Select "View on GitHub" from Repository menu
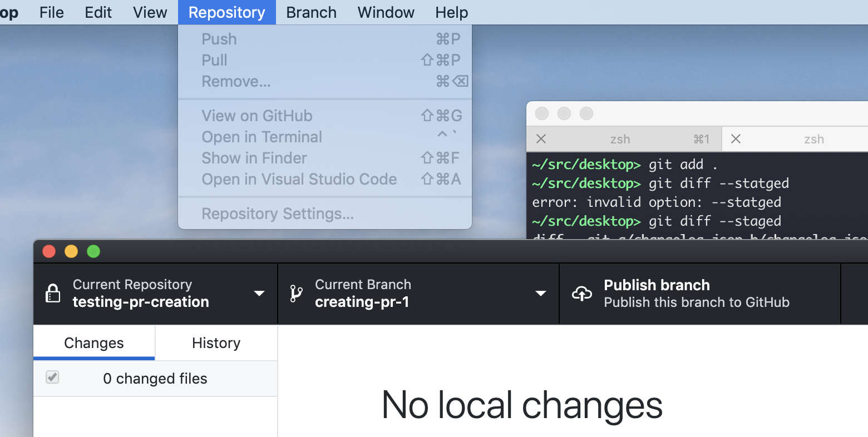This screenshot has width=868, height=437. tap(257, 115)
